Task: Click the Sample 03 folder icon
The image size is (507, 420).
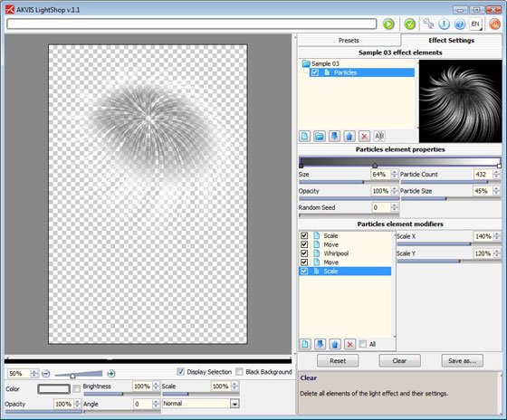Action: (306, 63)
